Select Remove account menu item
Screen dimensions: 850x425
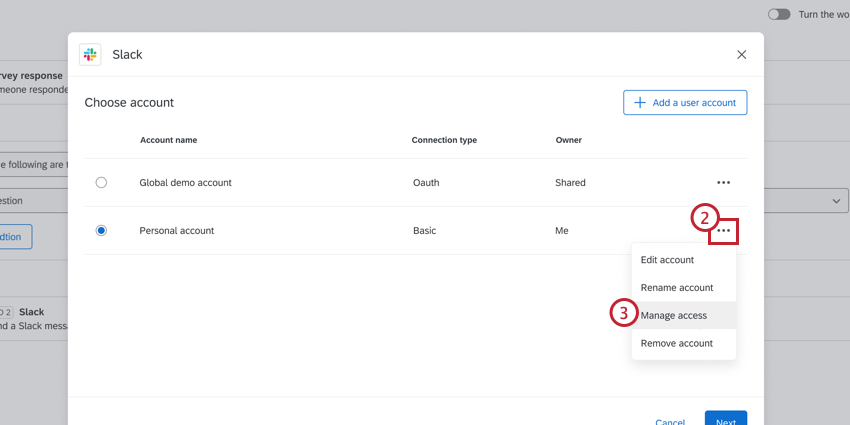point(677,343)
